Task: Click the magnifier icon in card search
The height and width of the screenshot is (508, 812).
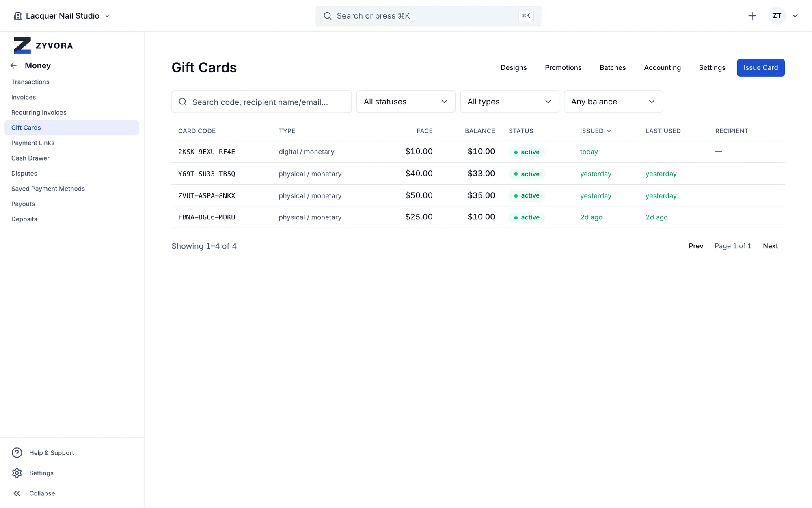Action: click(183, 102)
